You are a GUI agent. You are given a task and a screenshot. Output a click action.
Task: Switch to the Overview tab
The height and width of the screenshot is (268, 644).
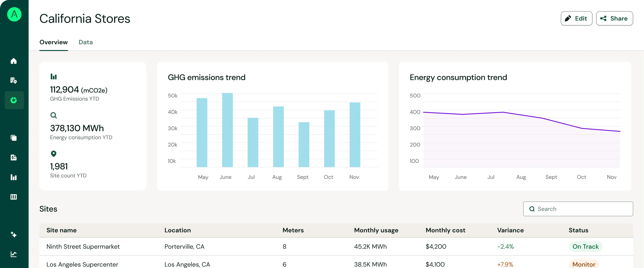(x=54, y=42)
